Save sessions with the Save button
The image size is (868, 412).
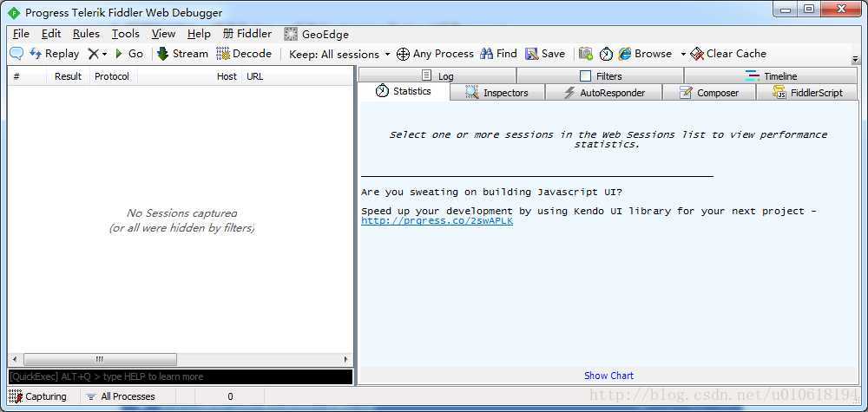pyautogui.click(x=545, y=54)
